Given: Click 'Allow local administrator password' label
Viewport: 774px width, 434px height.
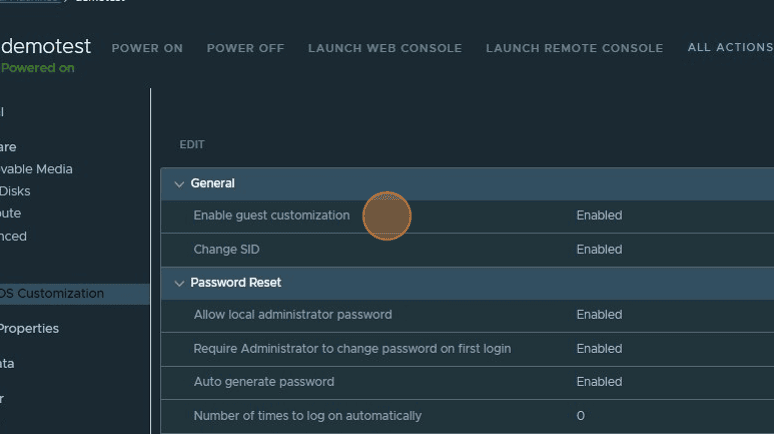Looking at the screenshot, I should point(293,315).
